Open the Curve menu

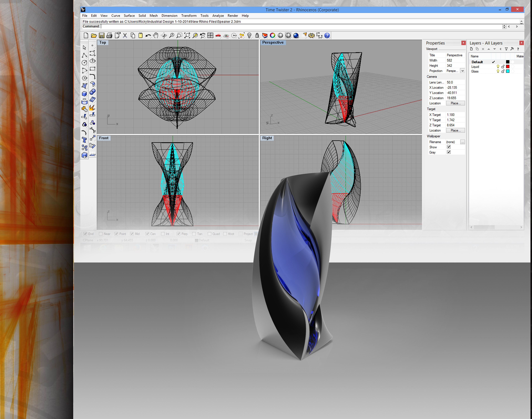coord(115,15)
